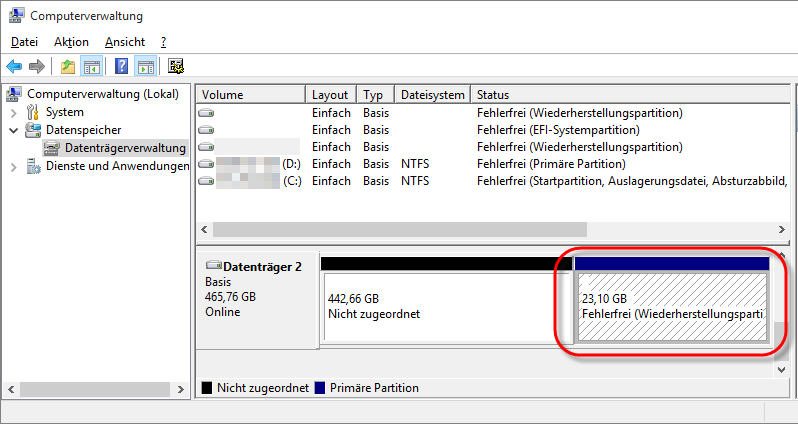
Task: Open the Ansicht menu
Action: pos(124,42)
